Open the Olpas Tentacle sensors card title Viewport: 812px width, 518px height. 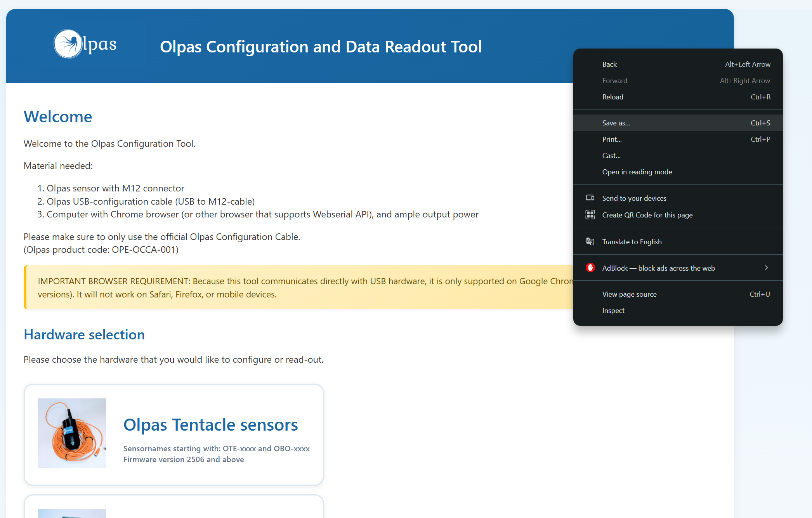(210, 425)
